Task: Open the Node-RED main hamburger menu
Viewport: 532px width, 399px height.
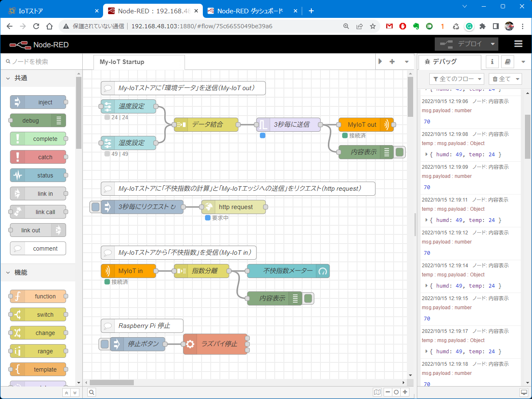Action: 518,44
